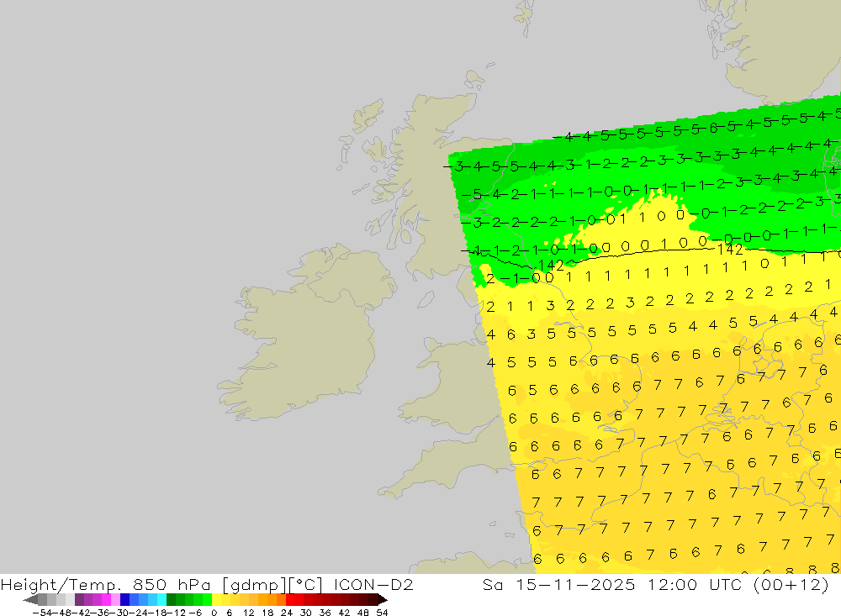Click the '12' legend scale label
This screenshot has height=616, width=841.
click(248, 613)
